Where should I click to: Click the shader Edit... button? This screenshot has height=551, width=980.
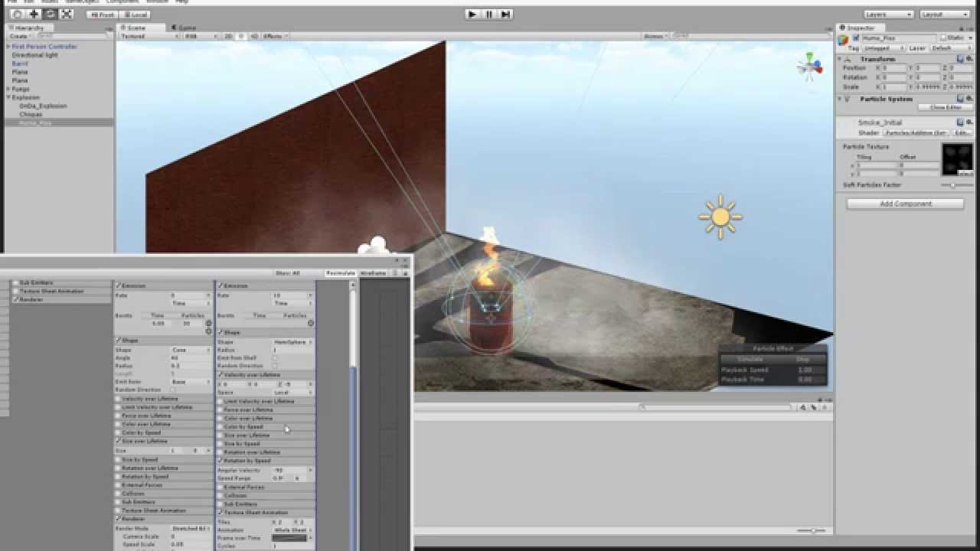[962, 132]
